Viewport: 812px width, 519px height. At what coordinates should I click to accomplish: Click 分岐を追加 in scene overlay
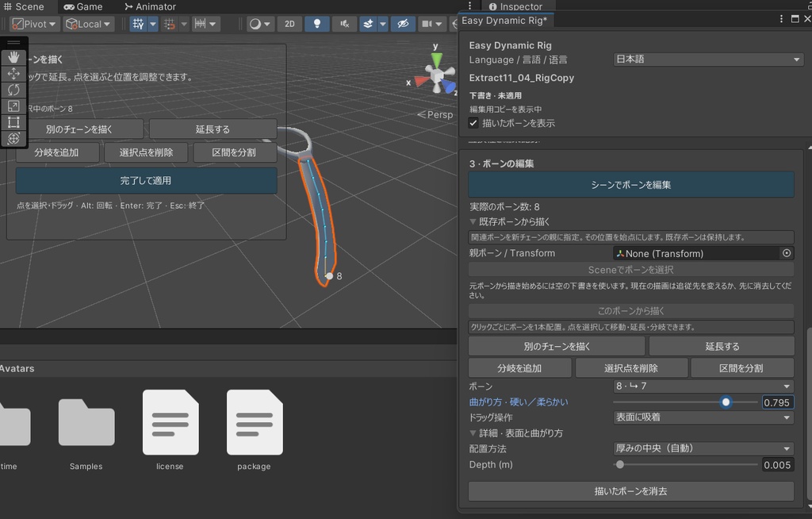[x=57, y=152]
